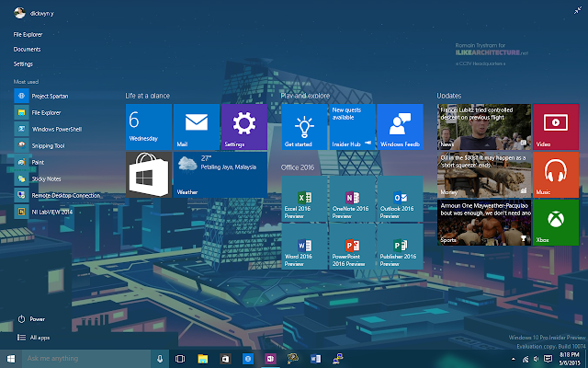Launch Publisher 2016 Preview tile
Image resolution: width=588 pixels, height=368 pixels.
(401, 247)
